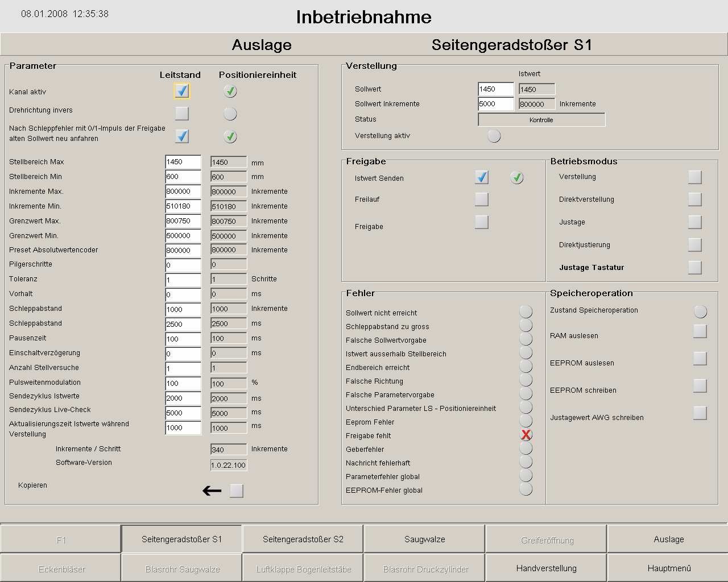The height and width of the screenshot is (582, 728).
Task: Check the Kopieren checkbox
Action: point(236,490)
